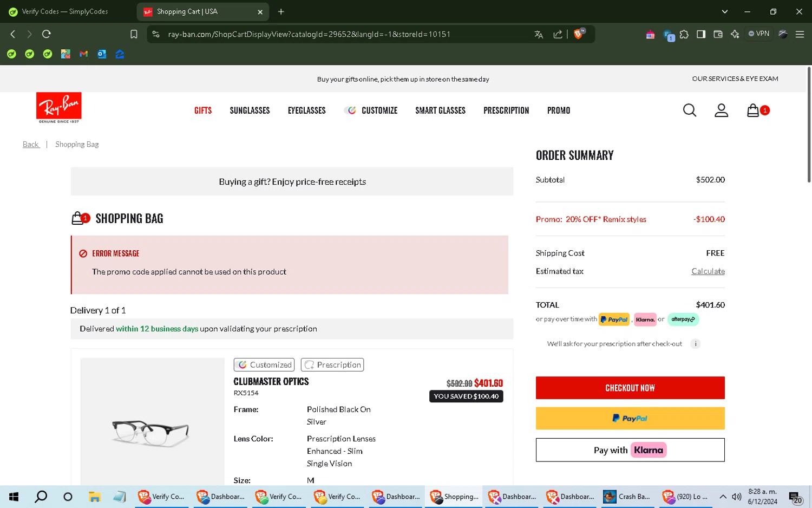Click the taskbar volume speaker icon
The image size is (812, 508).
tap(736, 497)
